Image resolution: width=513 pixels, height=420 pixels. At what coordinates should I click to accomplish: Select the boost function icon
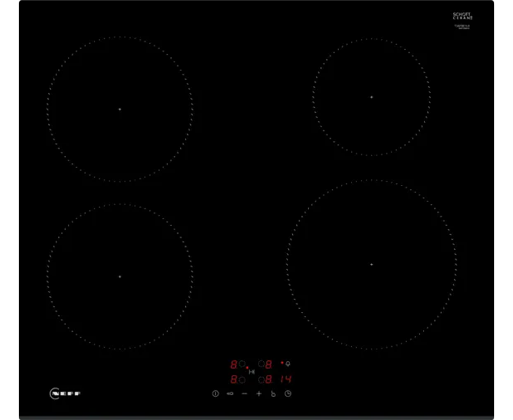click(273, 393)
